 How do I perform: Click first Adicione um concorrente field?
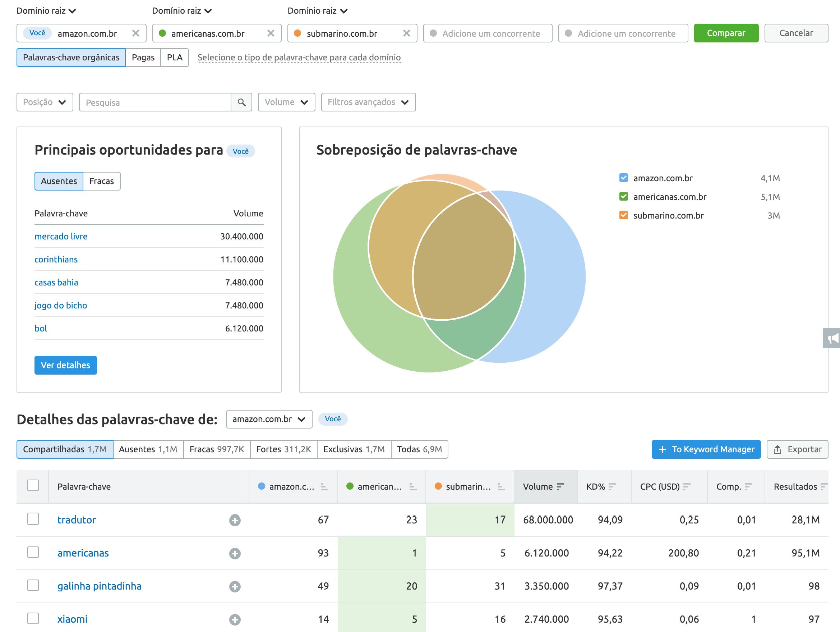[x=488, y=33]
